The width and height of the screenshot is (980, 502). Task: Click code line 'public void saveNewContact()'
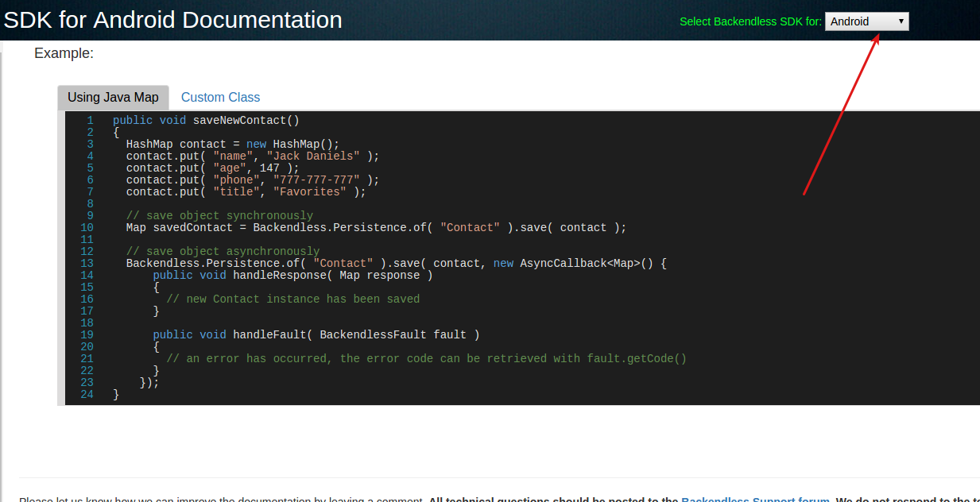[x=206, y=120]
